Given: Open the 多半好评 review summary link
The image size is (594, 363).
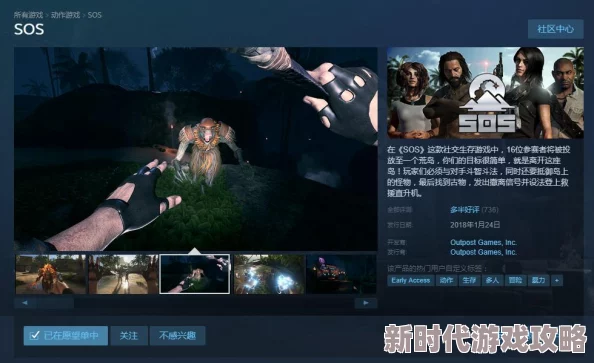Looking at the screenshot, I should tap(465, 210).
